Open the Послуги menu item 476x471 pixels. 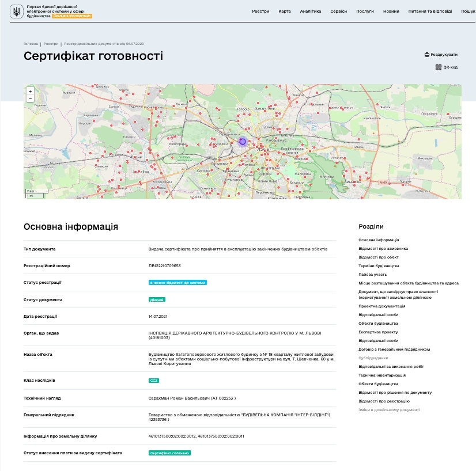click(x=365, y=11)
